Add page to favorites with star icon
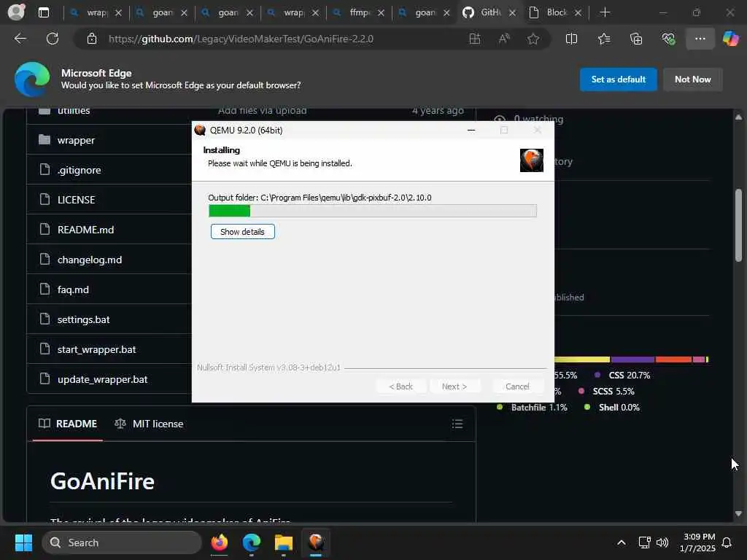The image size is (747, 560). point(533,39)
